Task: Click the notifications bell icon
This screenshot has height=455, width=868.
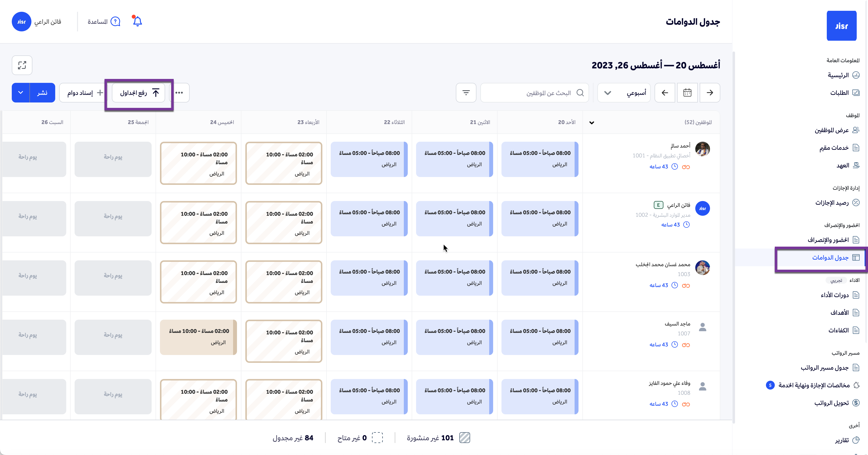Action: pos(137,22)
